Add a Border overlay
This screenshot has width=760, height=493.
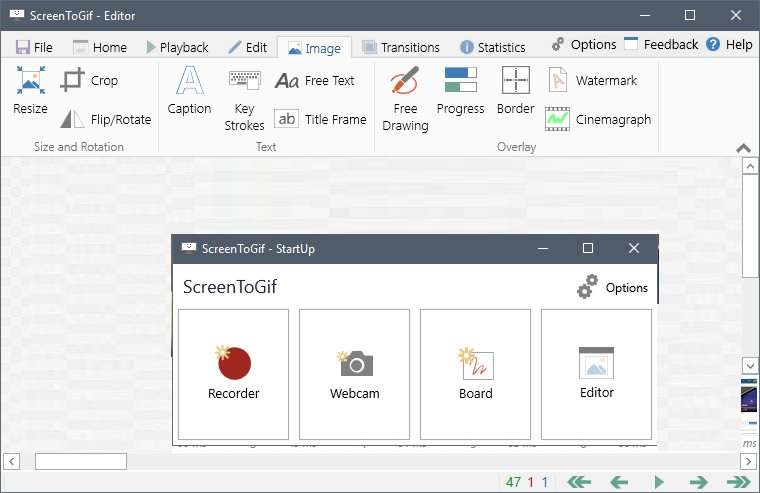pyautogui.click(x=516, y=90)
